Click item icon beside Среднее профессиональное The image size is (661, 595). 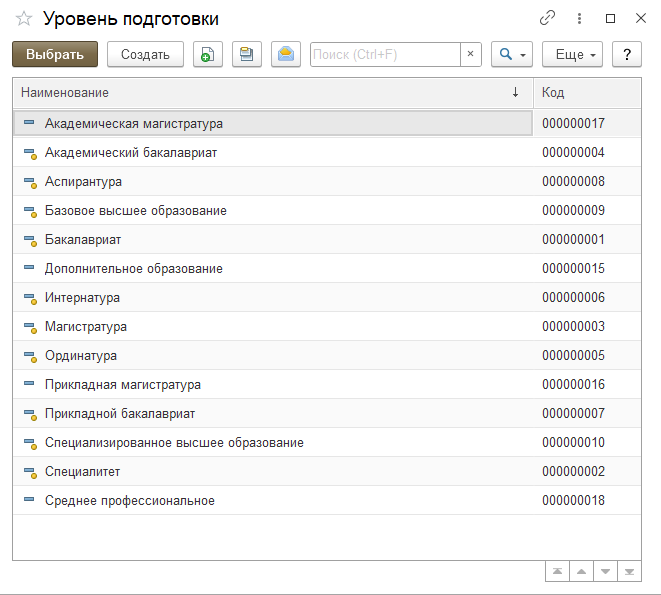pyautogui.click(x=29, y=499)
